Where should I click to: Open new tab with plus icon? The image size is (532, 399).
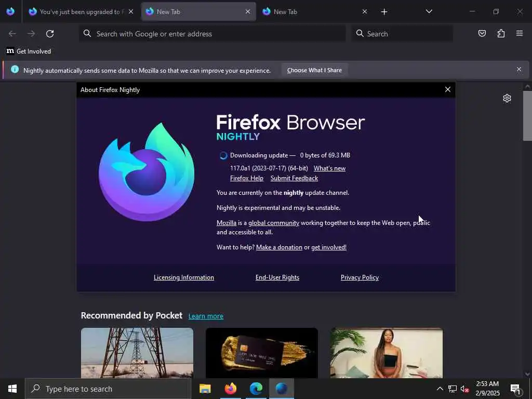tap(384, 12)
